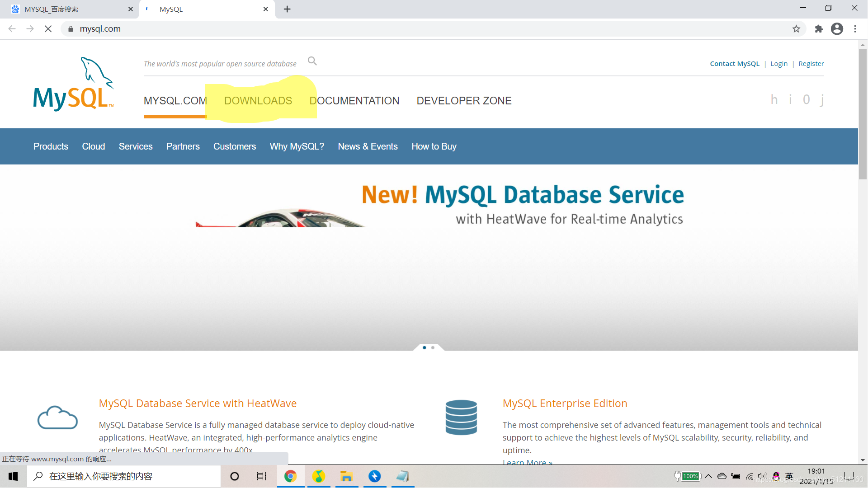
Task: Click the race car banner image
Action: (280, 218)
